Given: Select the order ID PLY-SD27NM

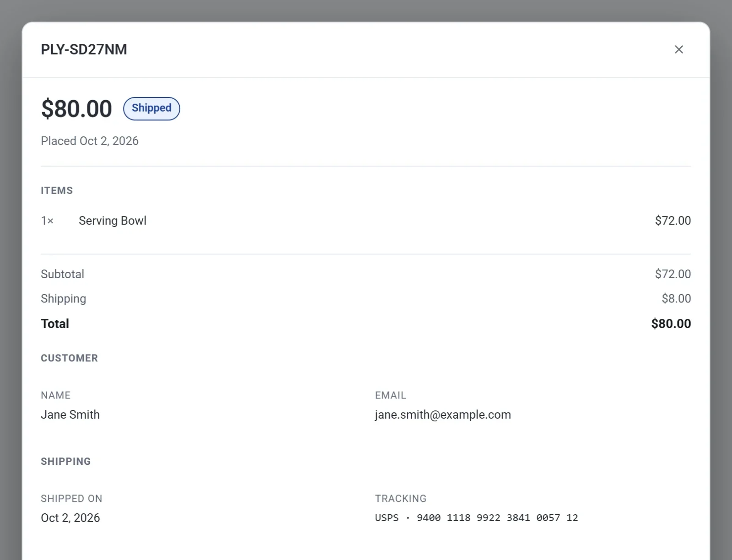Looking at the screenshot, I should pos(84,49).
